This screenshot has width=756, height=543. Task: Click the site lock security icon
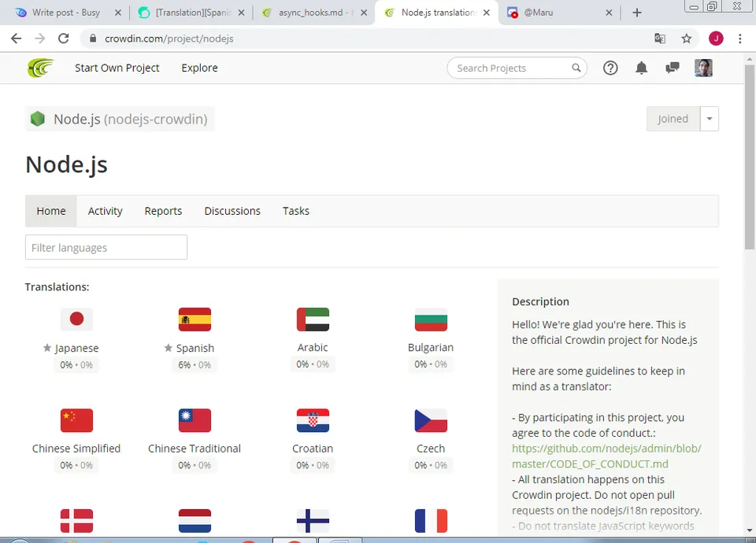tap(94, 39)
